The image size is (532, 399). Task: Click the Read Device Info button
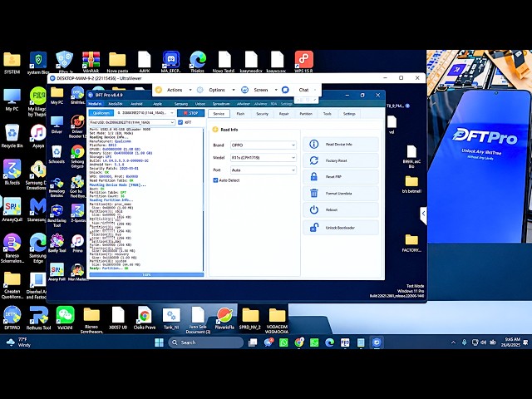click(x=340, y=144)
